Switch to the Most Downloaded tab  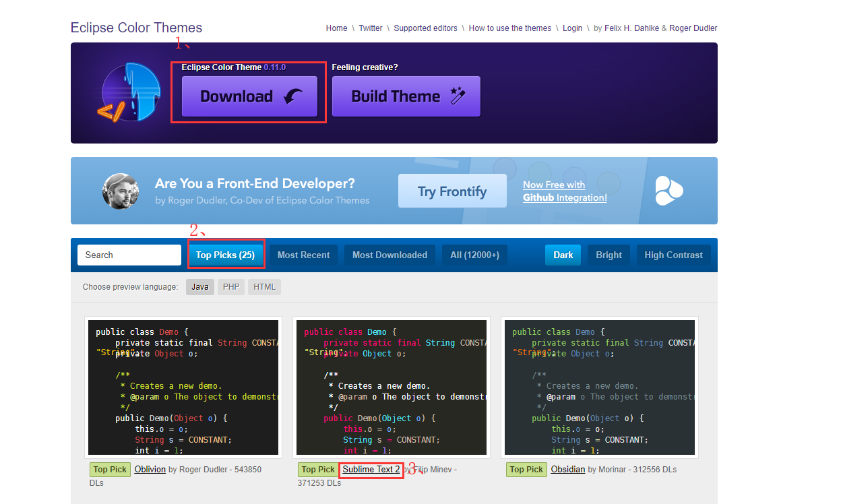(390, 255)
